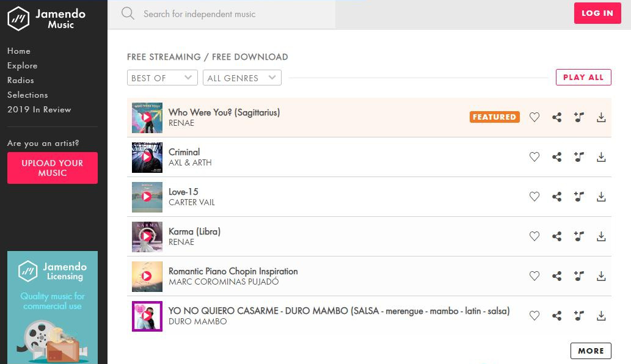Screen dimensions: 631x364
Task: Like the YO NO QUIERO CASARME track
Action: click(x=534, y=316)
